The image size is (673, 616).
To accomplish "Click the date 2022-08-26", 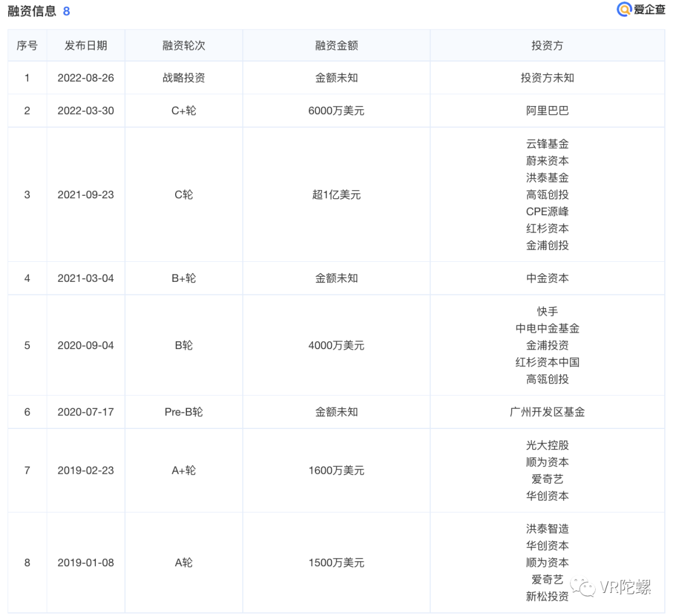I will click(86, 78).
